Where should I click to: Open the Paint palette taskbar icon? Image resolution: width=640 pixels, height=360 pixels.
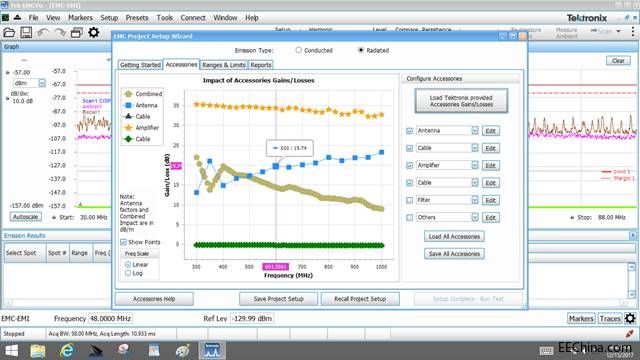click(x=182, y=351)
